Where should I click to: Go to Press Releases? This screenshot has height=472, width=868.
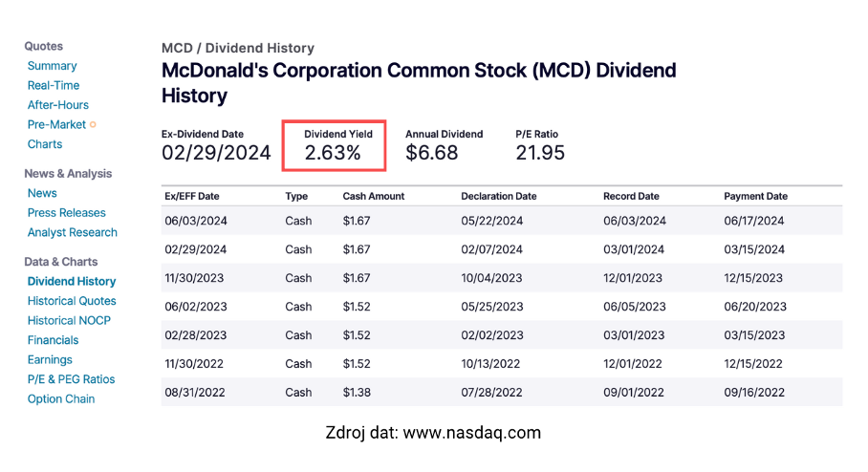coord(66,212)
